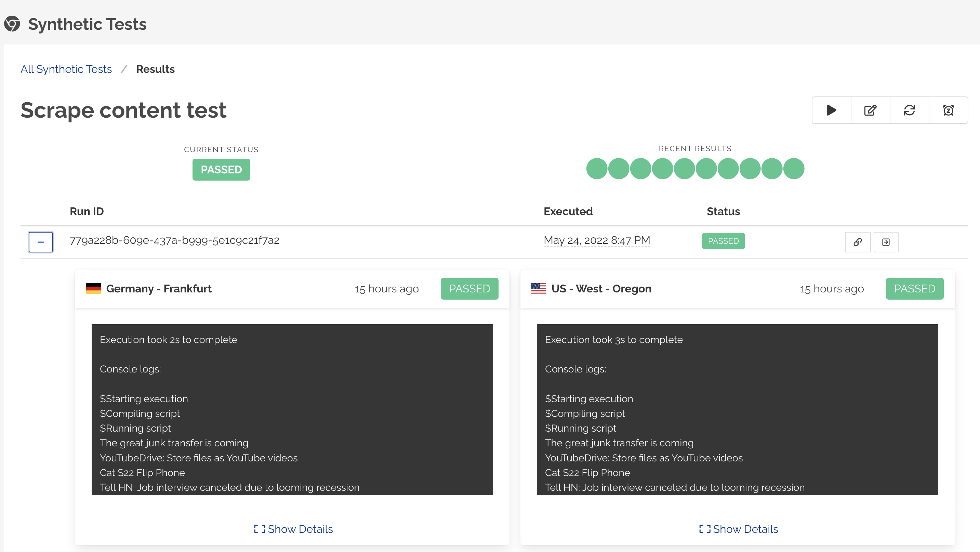Screen dimensions: 980x552
Task: Run the Scrape content test manually
Action: [x=831, y=110]
